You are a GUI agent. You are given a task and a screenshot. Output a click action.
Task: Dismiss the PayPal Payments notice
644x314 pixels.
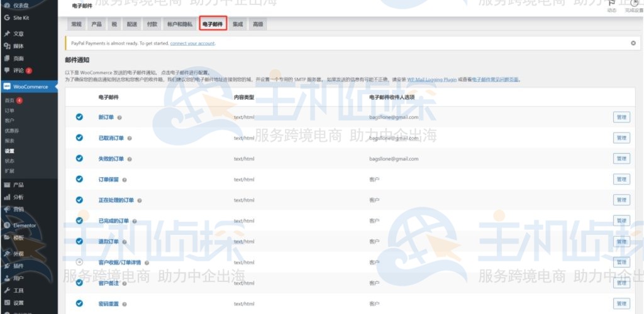point(633,43)
